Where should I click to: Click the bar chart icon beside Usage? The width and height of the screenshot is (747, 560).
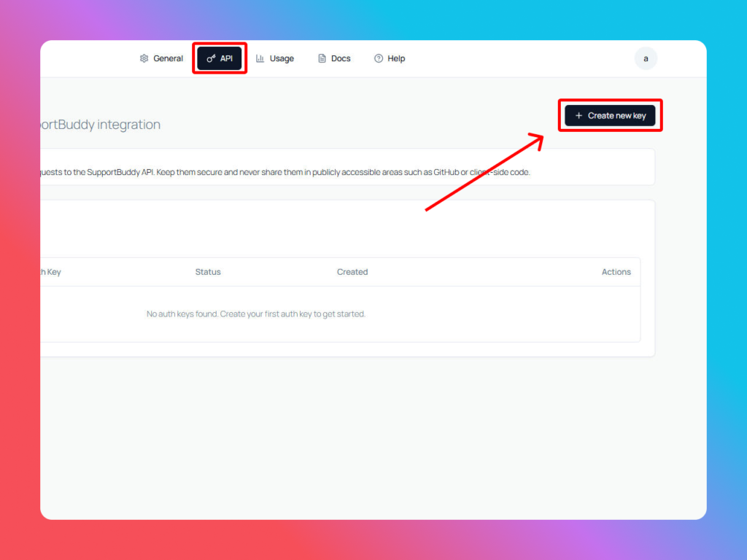click(260, 58)
